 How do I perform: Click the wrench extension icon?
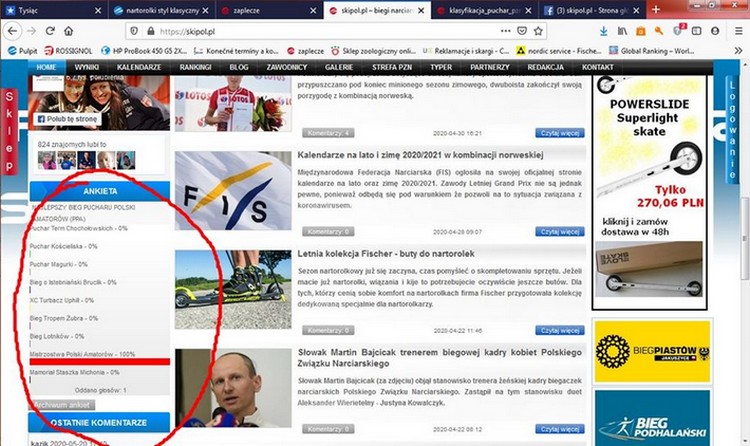[x=659, y=31]
